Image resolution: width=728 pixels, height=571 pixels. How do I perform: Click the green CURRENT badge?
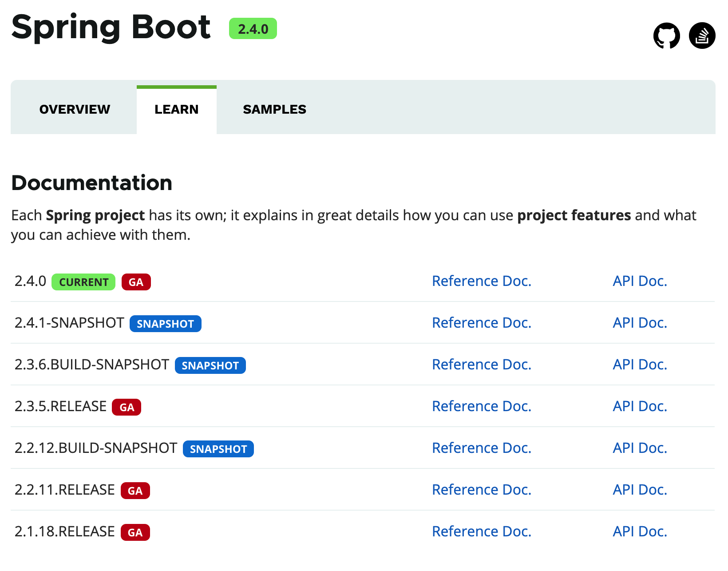[x=83, y=282]
